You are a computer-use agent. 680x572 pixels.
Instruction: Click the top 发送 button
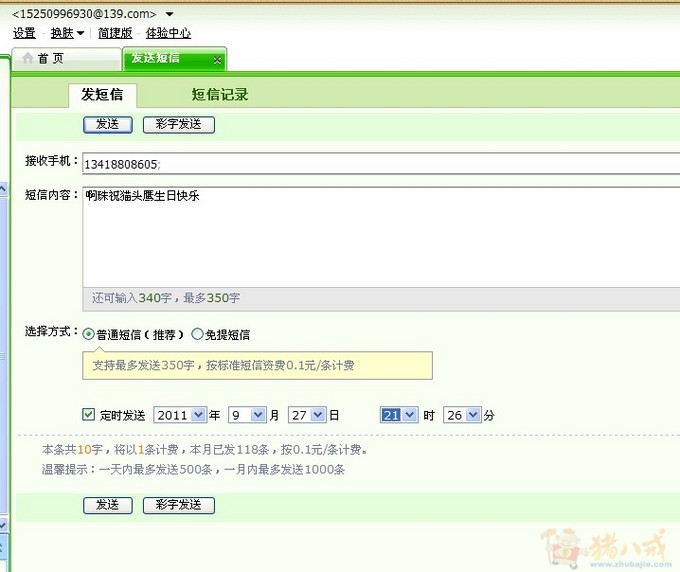[108, 124]
